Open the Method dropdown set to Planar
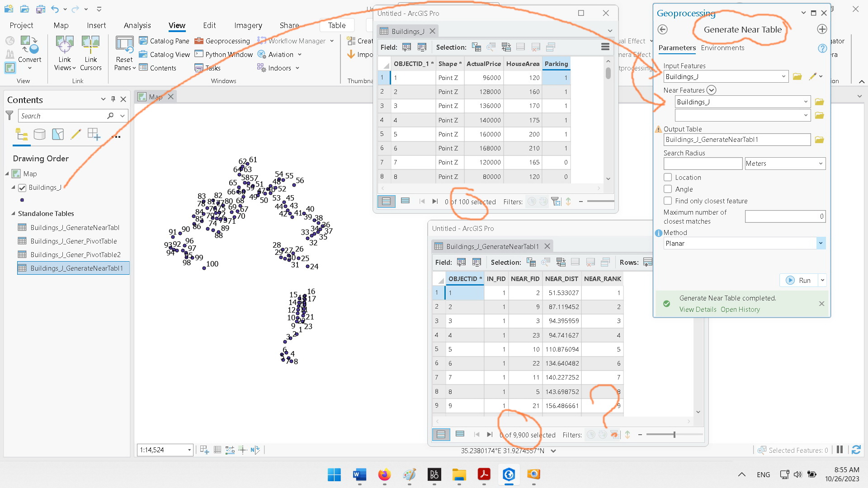The image size is (868, 488). [821, 243]
